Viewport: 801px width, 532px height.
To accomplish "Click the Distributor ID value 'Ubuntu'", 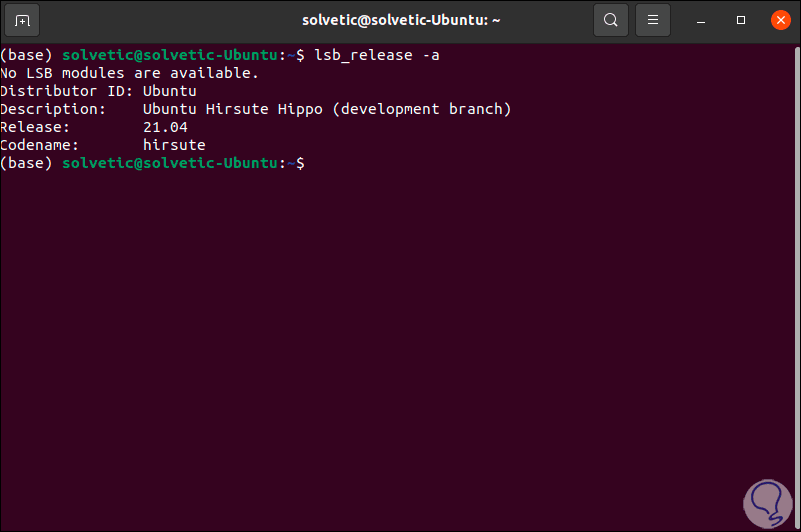I will [170, 91].
